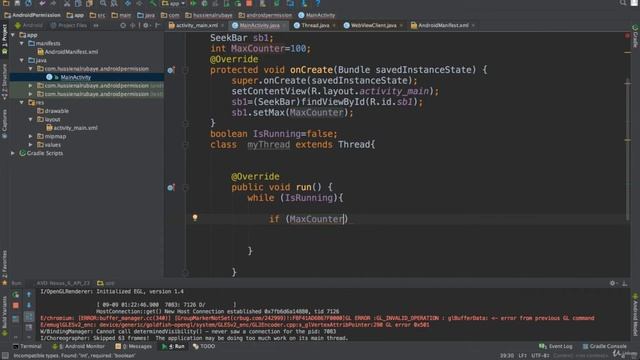
Task: Open the Gradle Console
Action: click(x=604, y=347)
